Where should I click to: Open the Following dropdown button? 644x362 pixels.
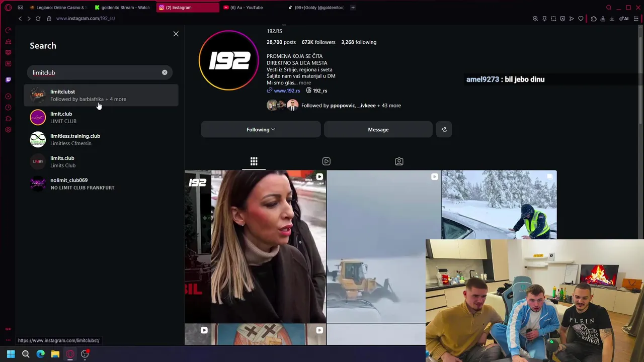coord(261,130)
